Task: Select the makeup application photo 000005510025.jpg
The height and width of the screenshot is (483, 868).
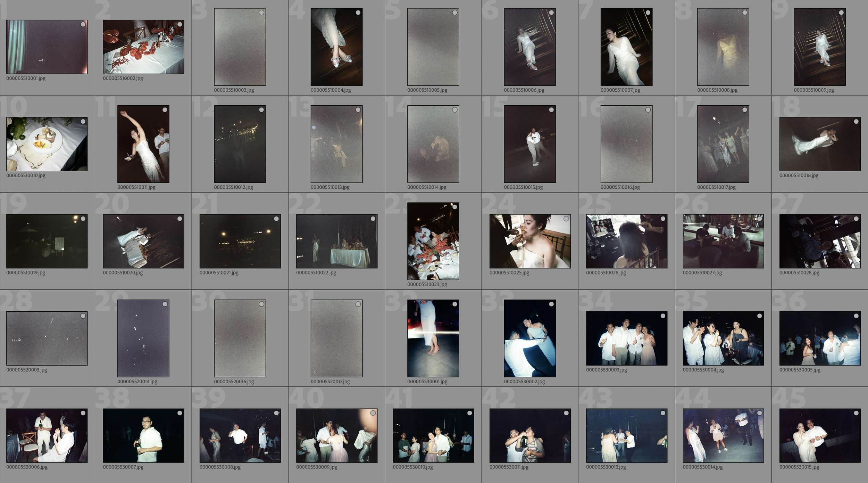Action: (x=529, y=241)
